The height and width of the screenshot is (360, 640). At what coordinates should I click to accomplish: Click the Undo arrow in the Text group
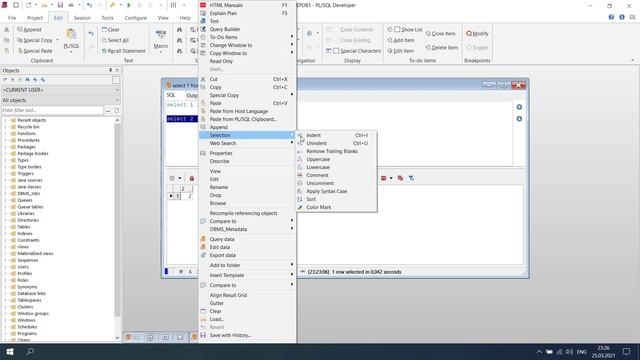coord(91,33)
